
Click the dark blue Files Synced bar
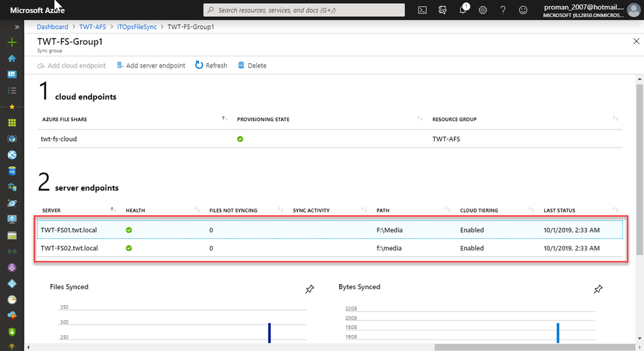(x=269, y=332)
